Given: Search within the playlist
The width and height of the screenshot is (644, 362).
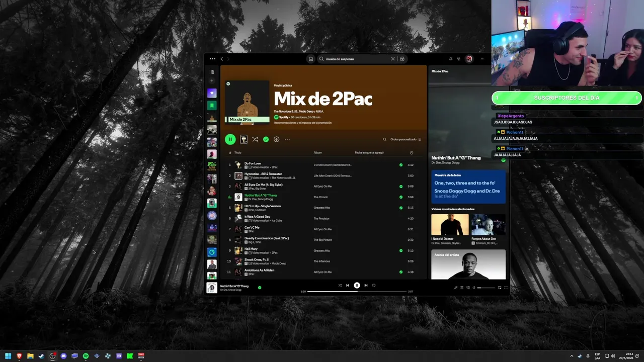Looking at the screenshot, I should (384, 139).
